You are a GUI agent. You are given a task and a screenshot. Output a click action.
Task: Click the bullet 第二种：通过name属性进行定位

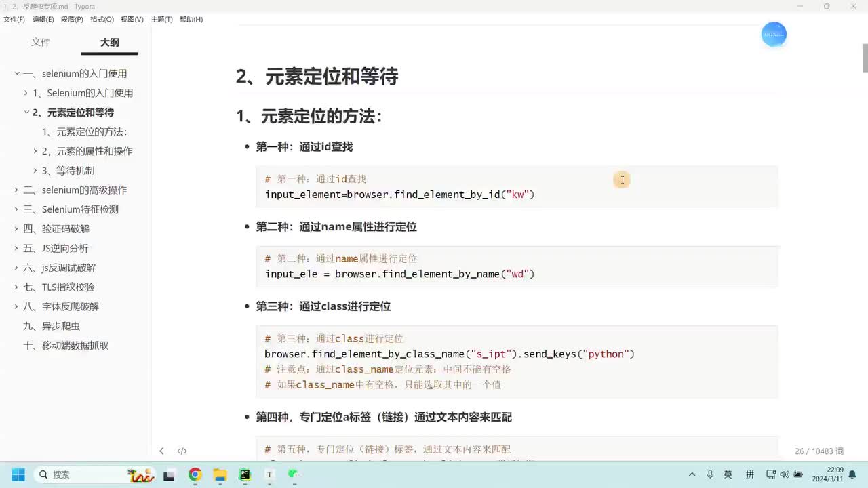click(x=336, y=227)
